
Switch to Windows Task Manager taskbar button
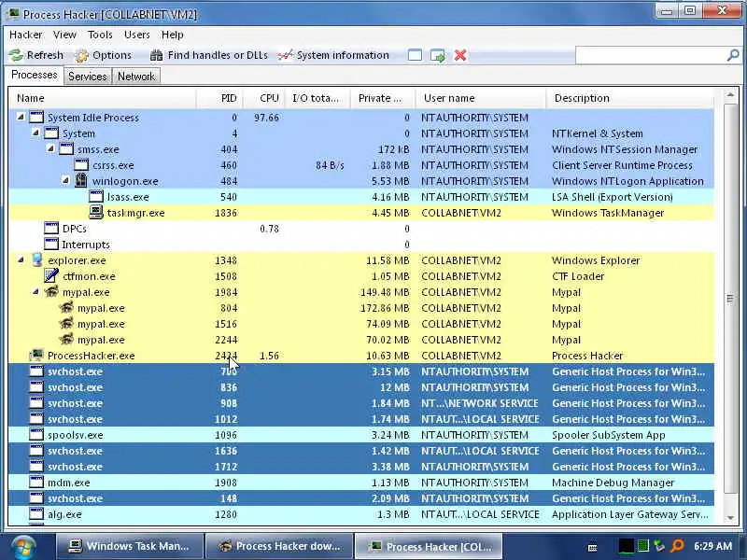click(x=129, y=546)
